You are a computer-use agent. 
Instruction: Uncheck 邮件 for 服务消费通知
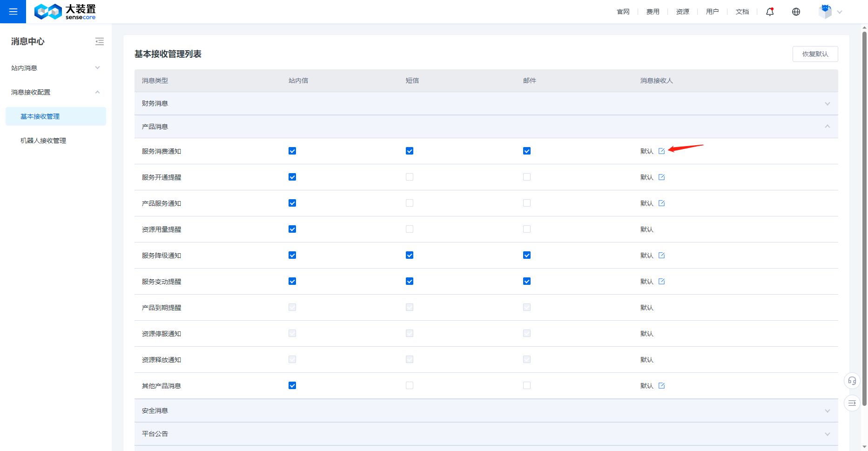(x=527, y=151)
